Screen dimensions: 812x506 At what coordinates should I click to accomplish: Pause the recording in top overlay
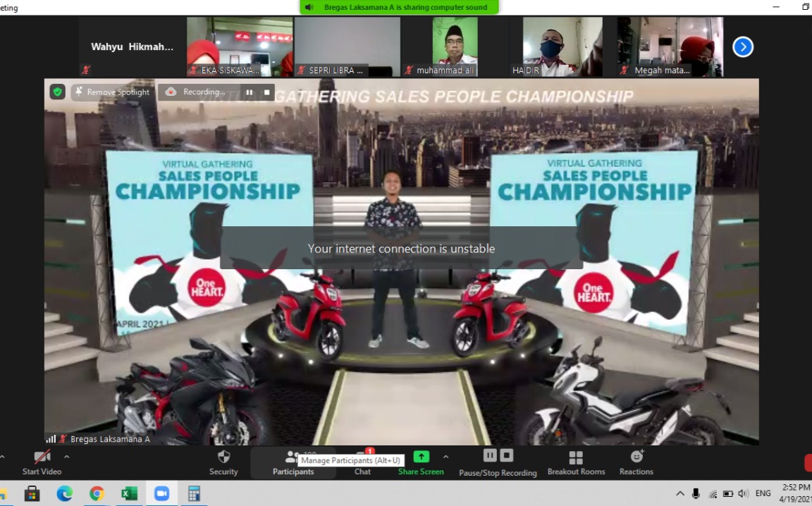click(x=249, y=92)
